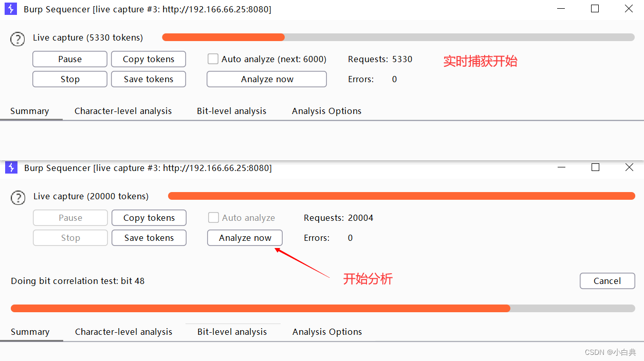Click the disabled Pause button in lower window
This screenshot has width=644, height=361.
(x=70, y=218)
